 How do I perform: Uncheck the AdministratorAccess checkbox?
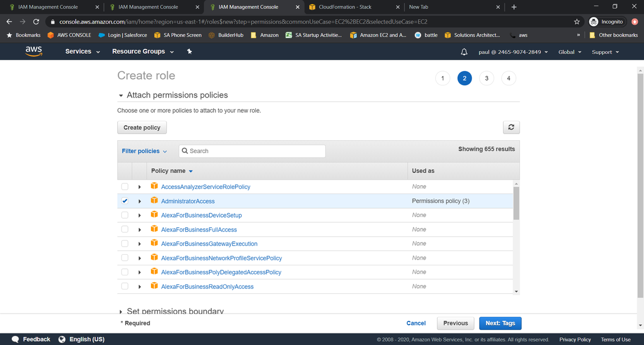click(x=125, y=201)
